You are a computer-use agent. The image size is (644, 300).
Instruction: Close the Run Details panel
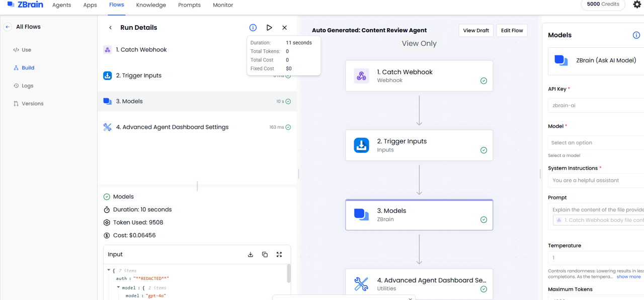pyautogui.click(x=285, y=28)
